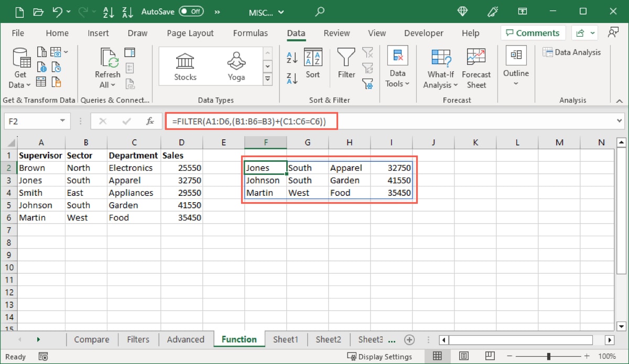Select cell F2 highlighted in the grid
Viewport: 629px width, 364px height.
pyautogui.click(x=265, y=168)
